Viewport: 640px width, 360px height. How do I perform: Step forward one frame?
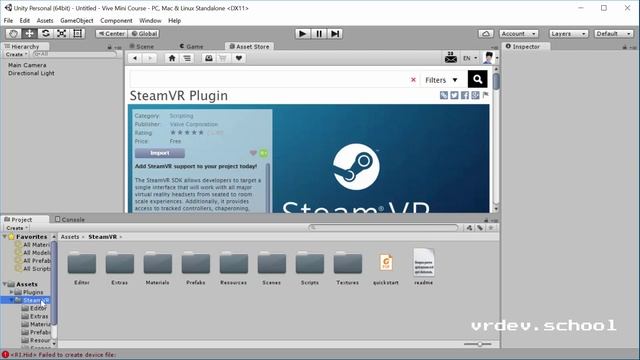335,33
